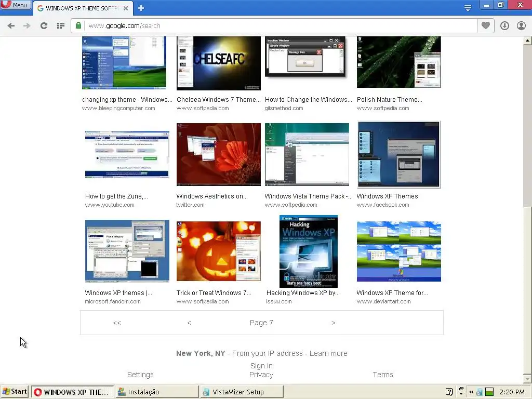Click issuu.com source text

(x=278, y=301)
